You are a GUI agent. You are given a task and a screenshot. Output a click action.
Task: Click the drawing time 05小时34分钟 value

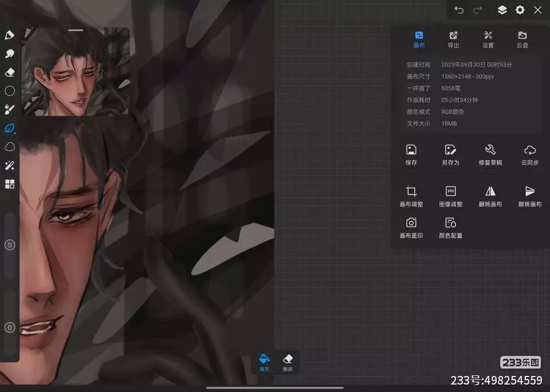click(459, 100)
